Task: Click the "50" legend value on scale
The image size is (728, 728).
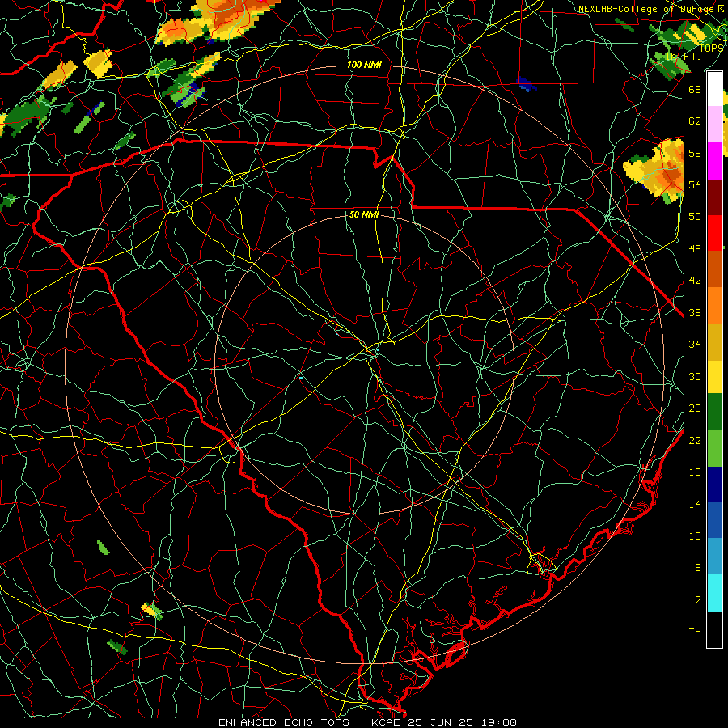Action: [x=695, y=216]
